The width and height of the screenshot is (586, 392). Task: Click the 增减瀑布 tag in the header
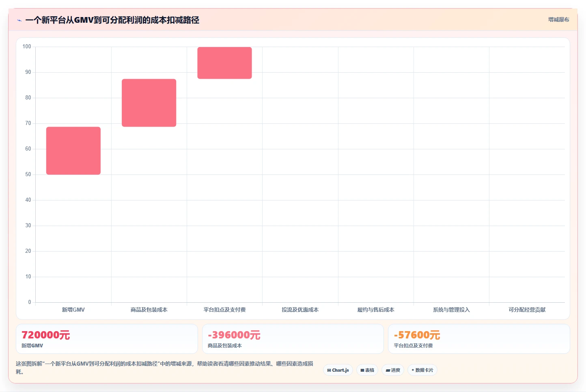558,19
